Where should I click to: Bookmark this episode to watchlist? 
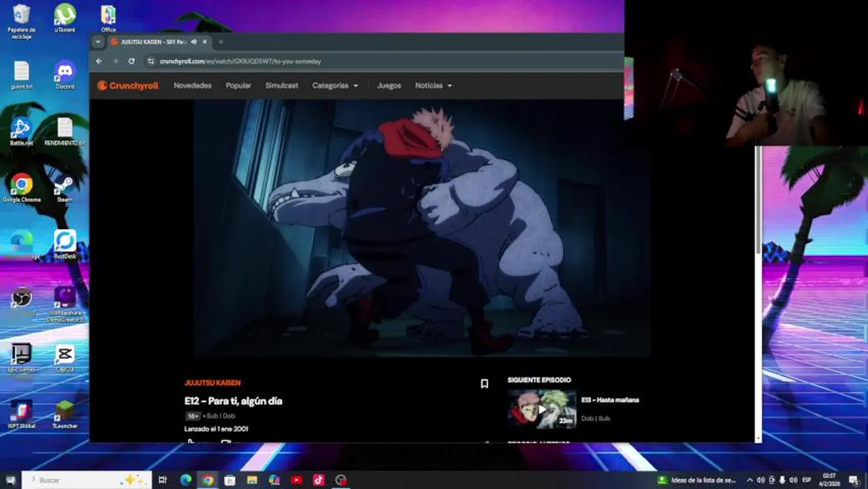[484, 384]
